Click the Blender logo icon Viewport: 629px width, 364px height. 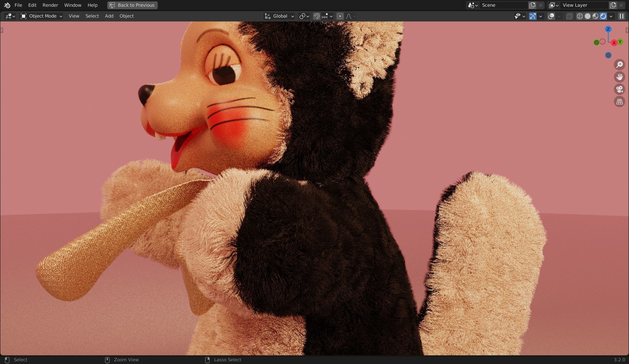7,5
